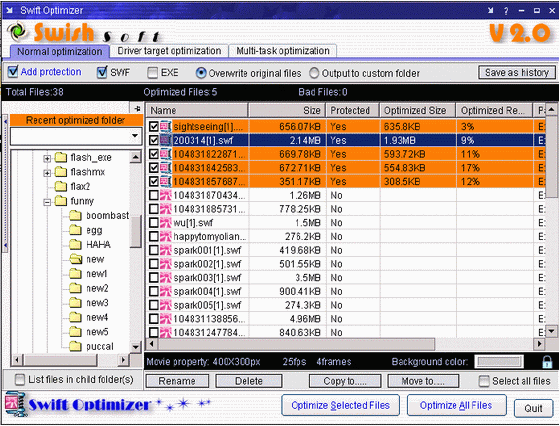Click the egg folder icon
Screen dimensions: 560x426
(75, 230)
